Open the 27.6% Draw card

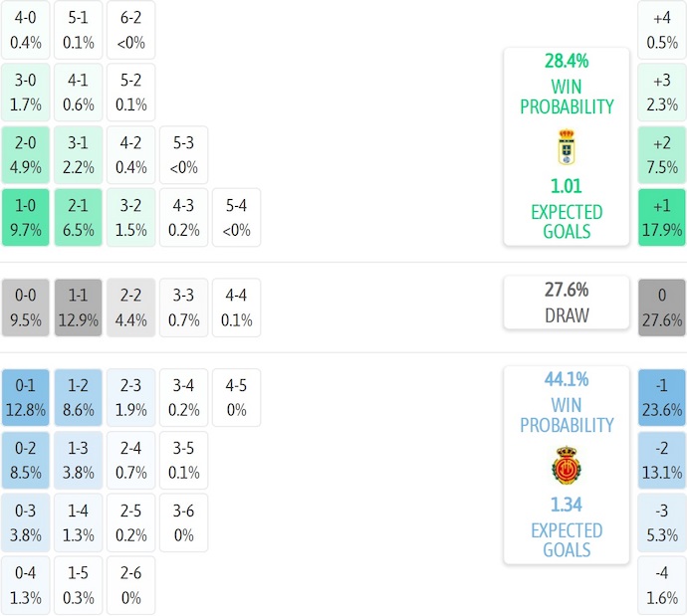(567, 303)
